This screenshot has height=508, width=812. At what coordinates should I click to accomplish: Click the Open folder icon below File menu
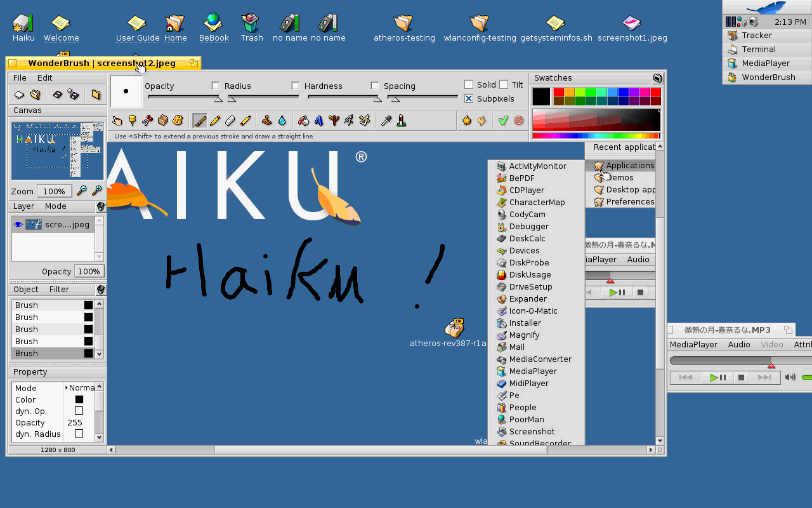tap(36, 95)
